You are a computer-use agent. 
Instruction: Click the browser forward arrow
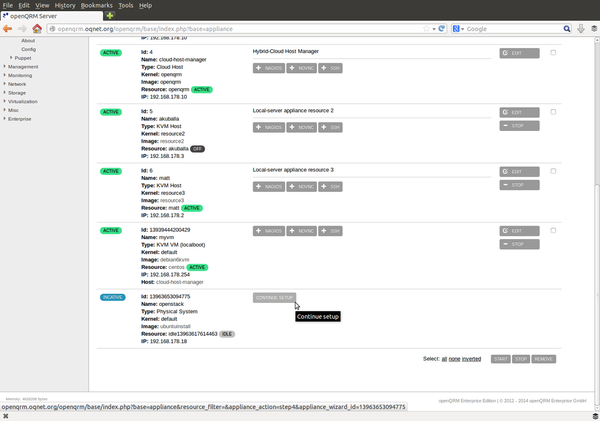click(22, 29)
